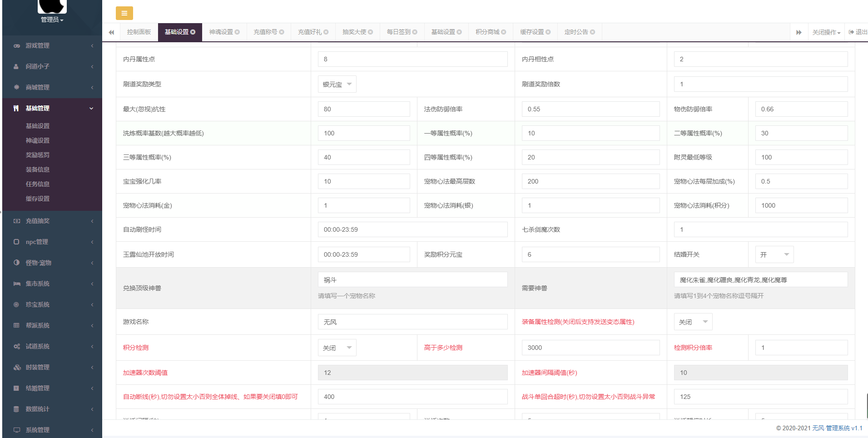The image size is (868, 438).
Task: Close the 缓存设置 tab via its x icon
Action: point(548,32)
